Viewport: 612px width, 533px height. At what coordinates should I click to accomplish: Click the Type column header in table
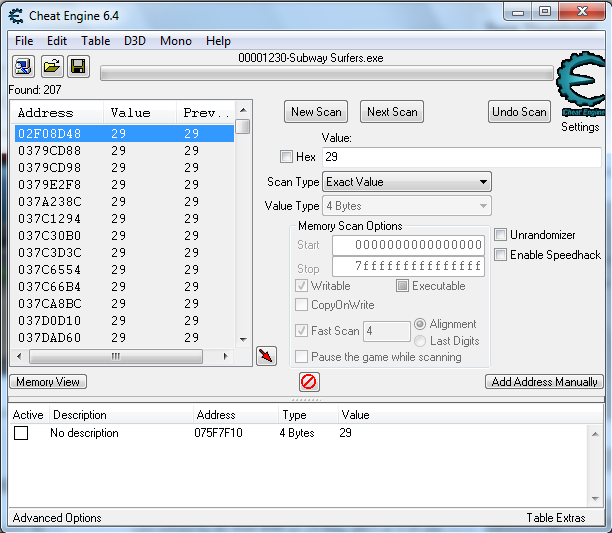click(x=294, y=415)
